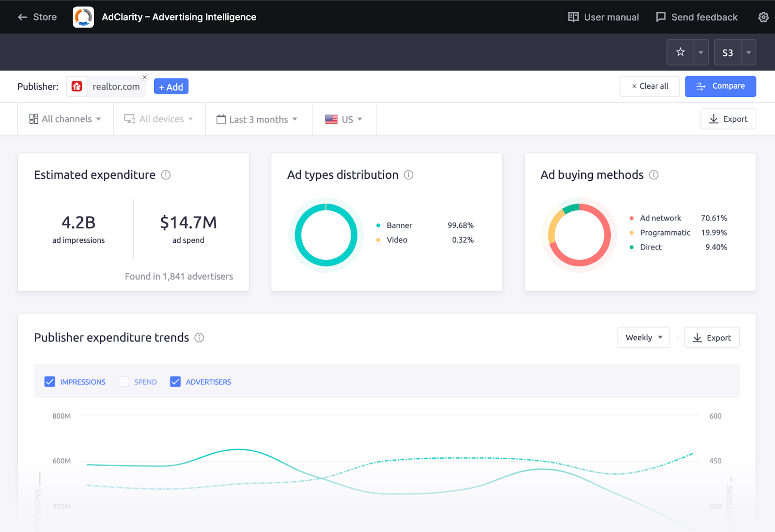Image resolution: width=775 pixels, height=532 pixels.
Task: Open the US country selector
Action: [344, 119]
